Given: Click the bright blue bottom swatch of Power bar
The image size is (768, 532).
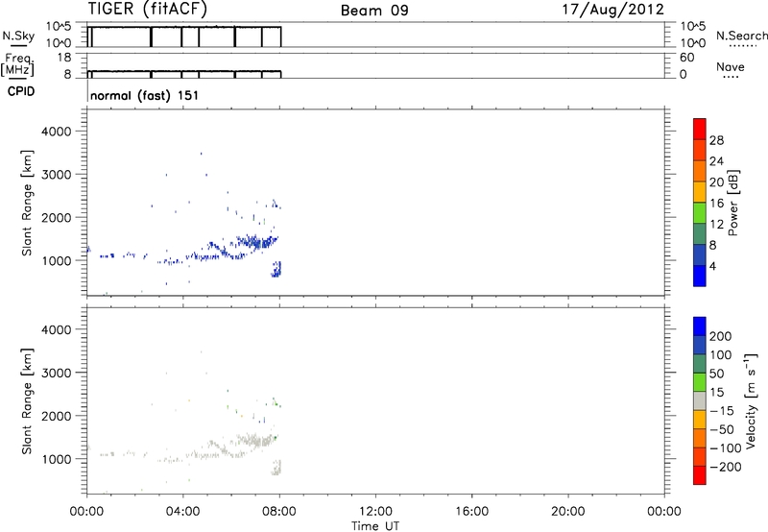Looking at the screenshot, I should [700, 276].
